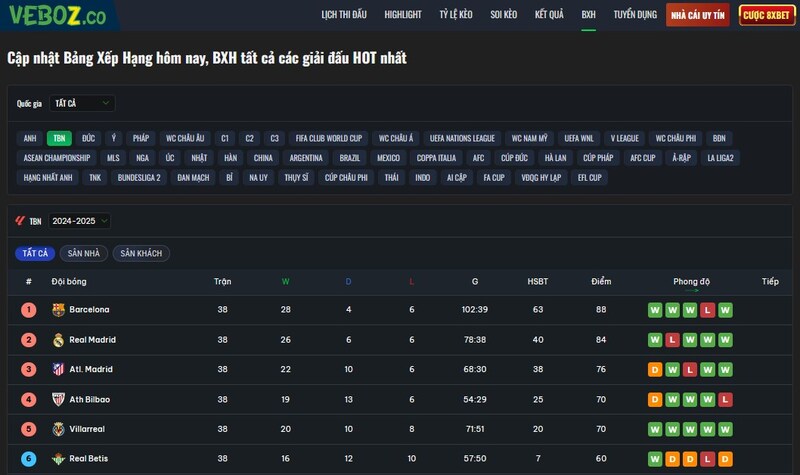Image resolution: width=800 pixels, height=475 pixels.
Task: Click the BUNDESLIGA 2 chip
Action: click(x=139, y=178)
